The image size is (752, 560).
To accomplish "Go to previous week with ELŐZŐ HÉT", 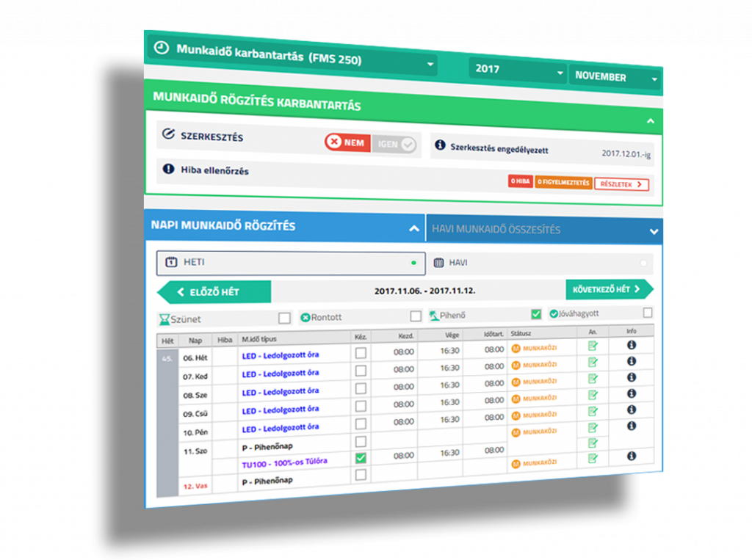I will (214, 291).
